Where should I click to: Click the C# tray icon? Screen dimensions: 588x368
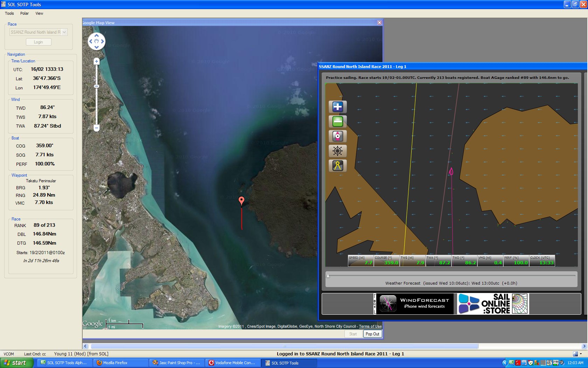[x=512, y=363]
